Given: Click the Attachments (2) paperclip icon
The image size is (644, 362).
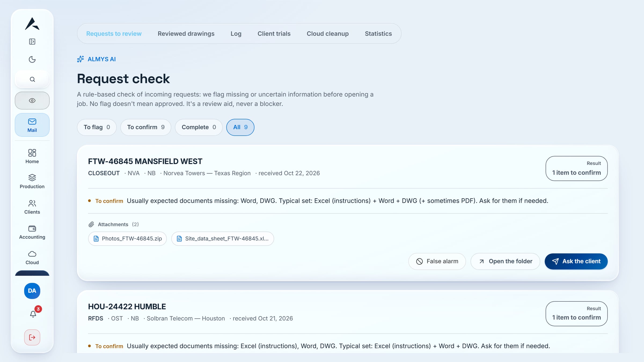Looking at the screenshot, I should (91, 224).
